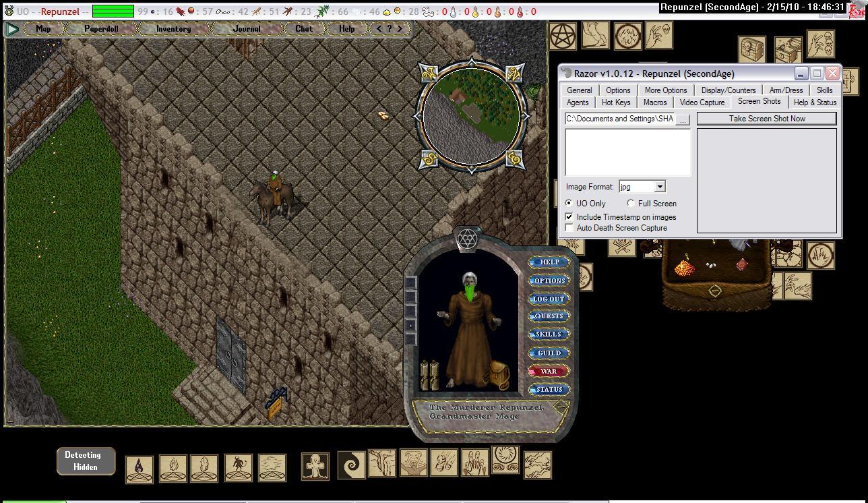Open the backpack on the paperdoll
Screen dimensions: 868x503
click(498, 374)
